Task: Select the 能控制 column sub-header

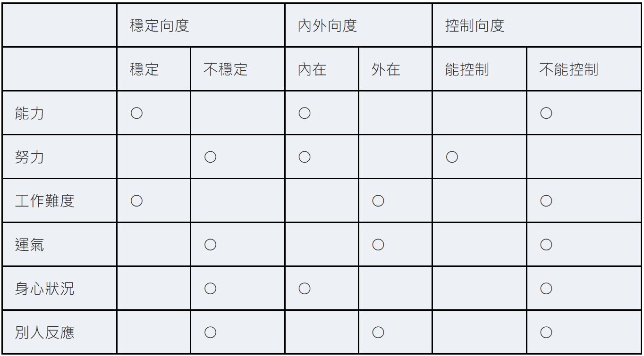Action: [x=467, y=70]
